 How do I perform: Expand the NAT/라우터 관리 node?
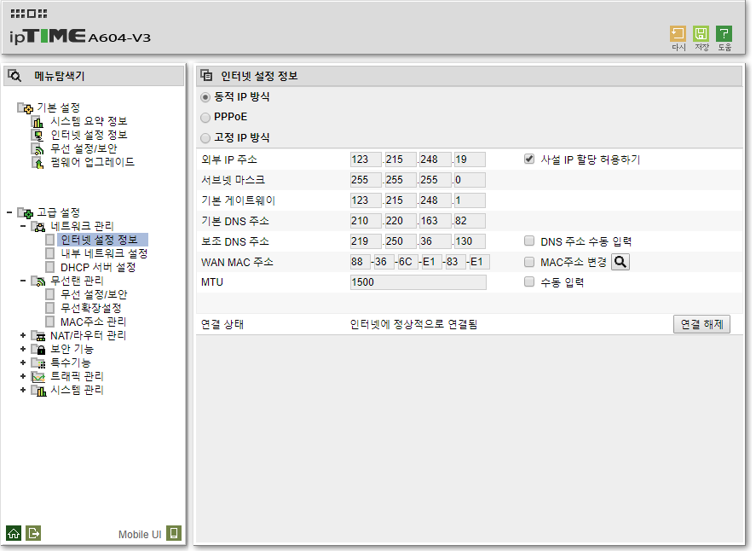coord(23,335)
